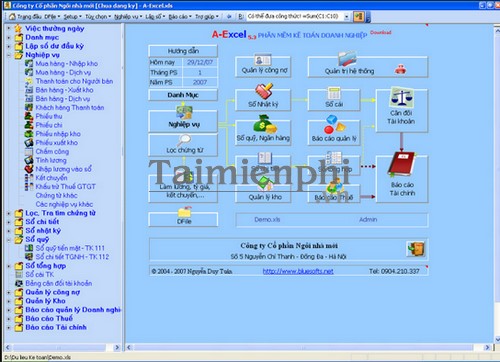Open the Báo cáo menu
500x362 pixels.
(x=180, y=16)
